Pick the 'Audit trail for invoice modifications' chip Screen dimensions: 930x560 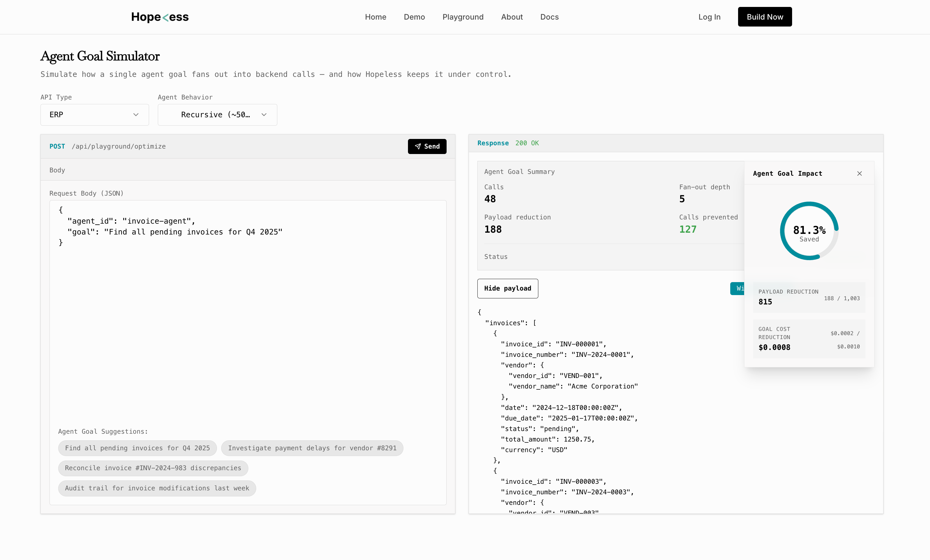[157, 488]
